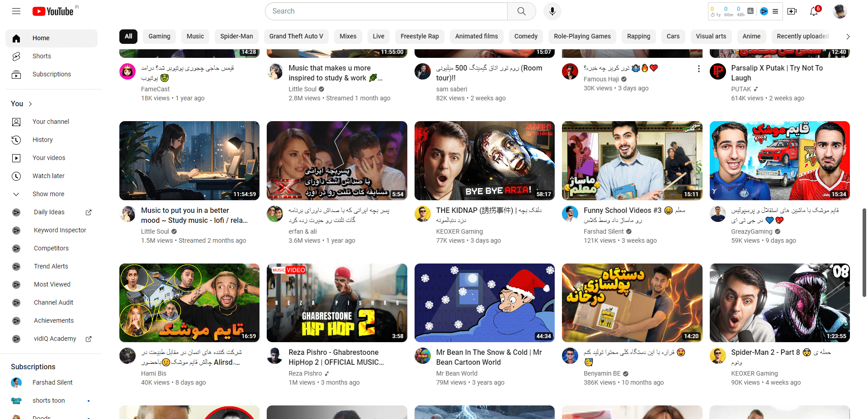Image resolution: width=868 pixels, height=419 pixels.
Task: Open Watch later in the sidebar
Action: (x=48, y=176)
